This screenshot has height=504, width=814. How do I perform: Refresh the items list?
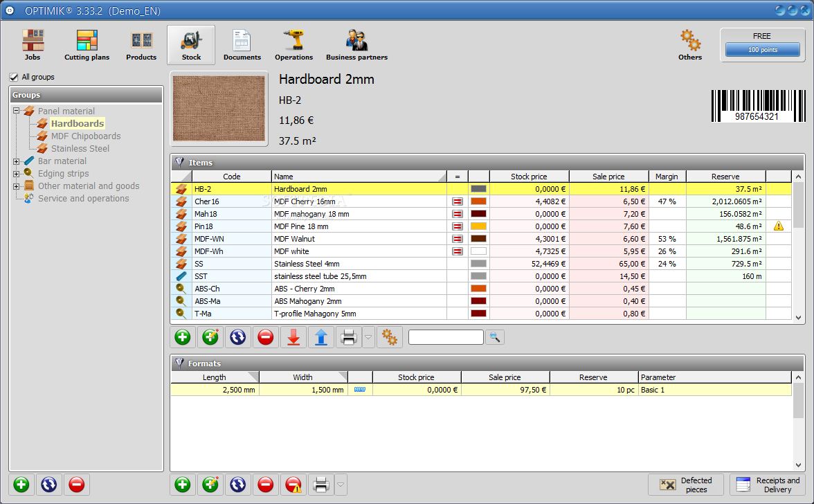(x=238, y=337)
